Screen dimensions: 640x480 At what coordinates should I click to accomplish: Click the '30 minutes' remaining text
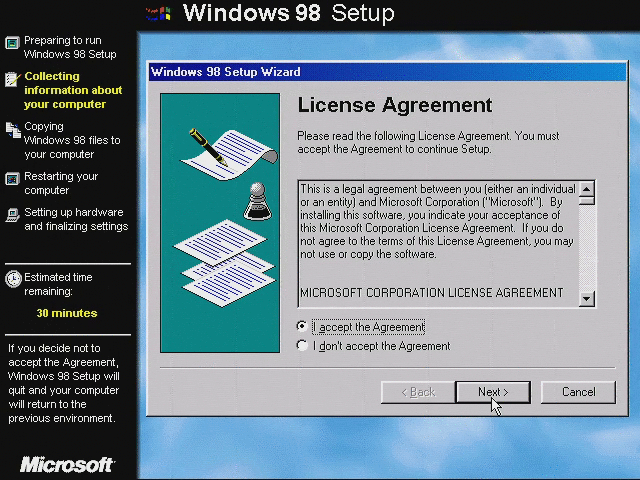67,313
